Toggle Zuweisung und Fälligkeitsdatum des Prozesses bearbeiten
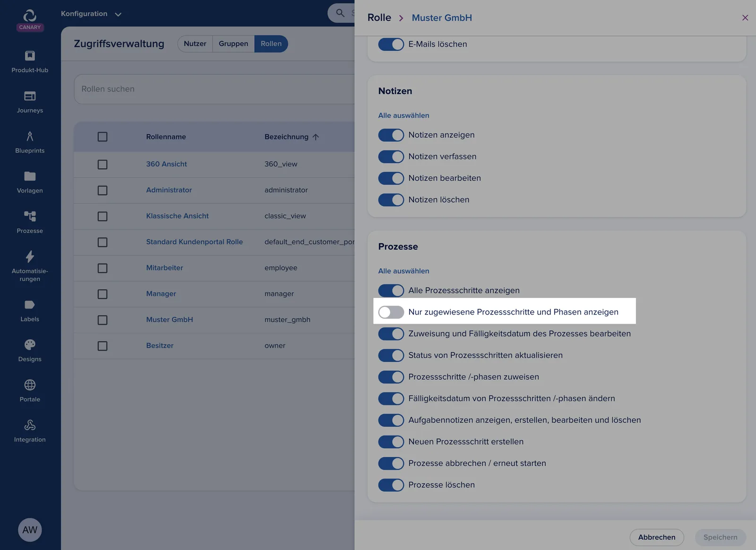This screenshot has width=756, height=550. (391, 334)
